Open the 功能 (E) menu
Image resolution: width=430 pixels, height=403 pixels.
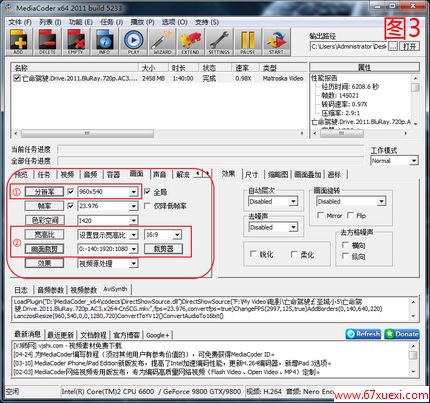80,22
